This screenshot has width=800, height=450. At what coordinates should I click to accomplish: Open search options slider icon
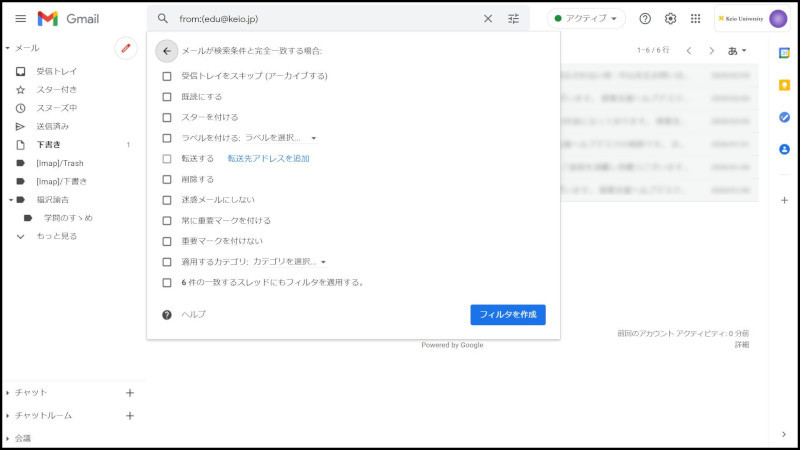(x=514, y=18)
